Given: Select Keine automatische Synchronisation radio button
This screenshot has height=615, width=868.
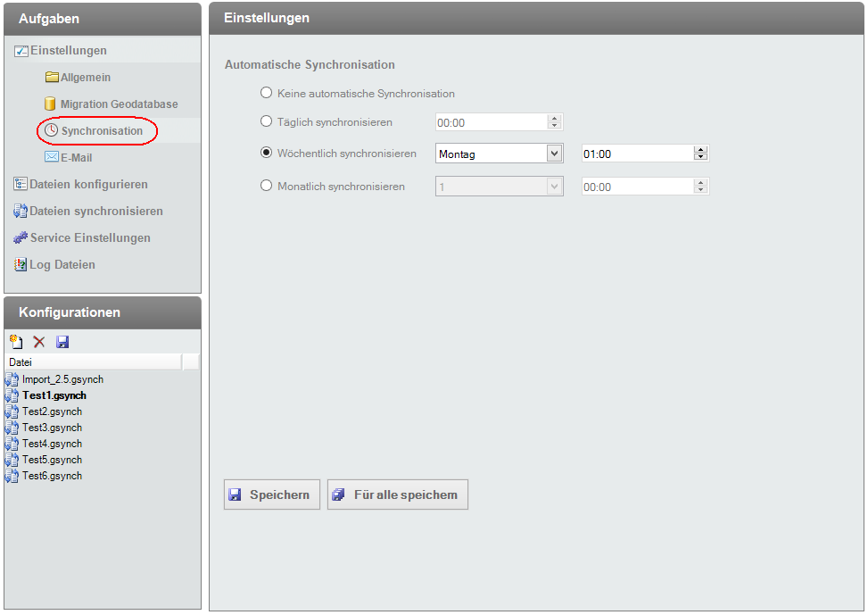Looking at the screenshot, I should click(266, 93).
